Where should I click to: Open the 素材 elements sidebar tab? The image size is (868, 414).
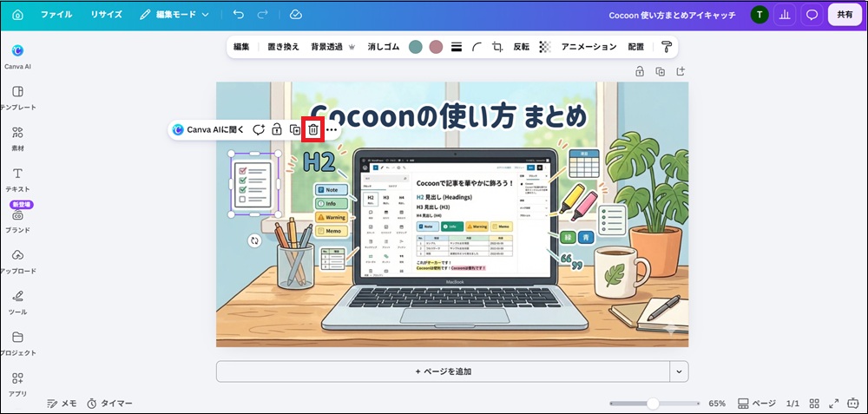[x=17, y=139]
